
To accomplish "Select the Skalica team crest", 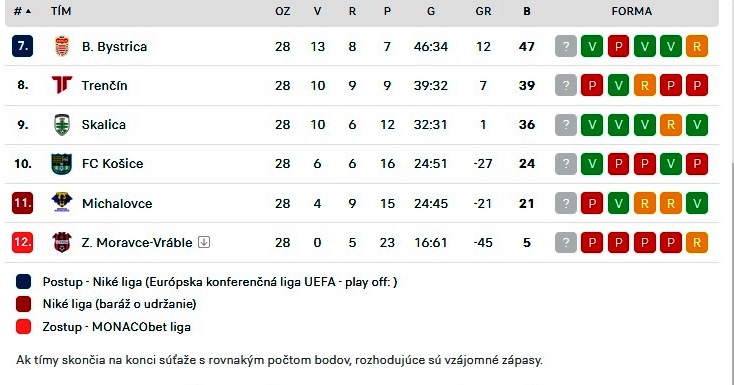I will pos(62,125).
